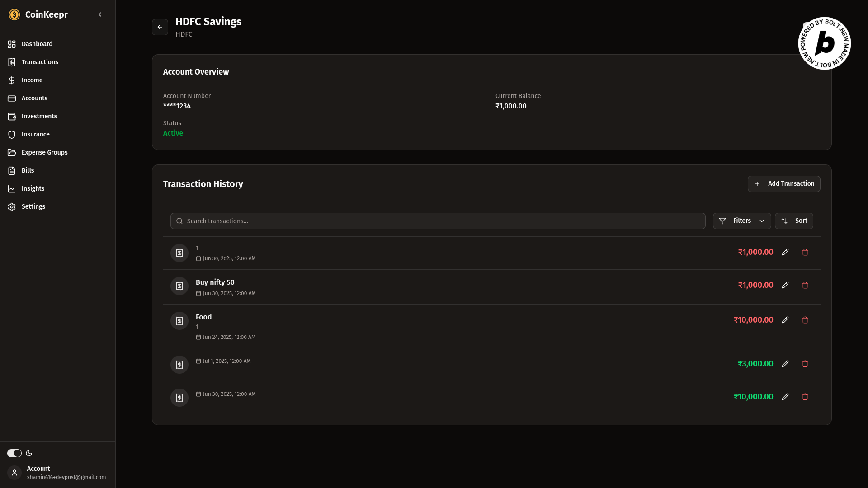The image size is (868, 488).
Task: Click the back arrow next to HDFC Savings
Action: click(160, 27)
